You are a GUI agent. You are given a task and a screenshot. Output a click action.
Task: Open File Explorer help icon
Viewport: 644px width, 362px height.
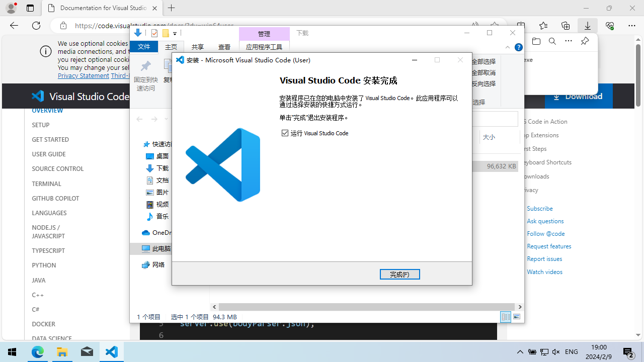(x=519, y=47)
